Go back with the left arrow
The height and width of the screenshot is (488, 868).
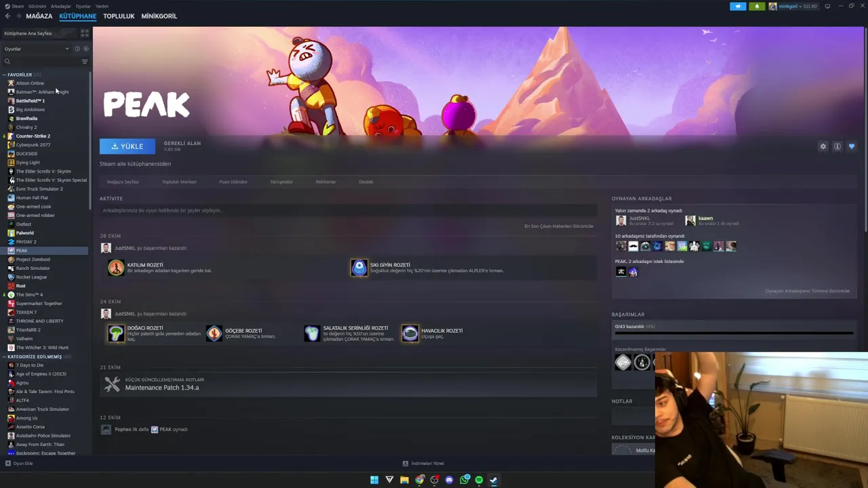pos(7,16)
